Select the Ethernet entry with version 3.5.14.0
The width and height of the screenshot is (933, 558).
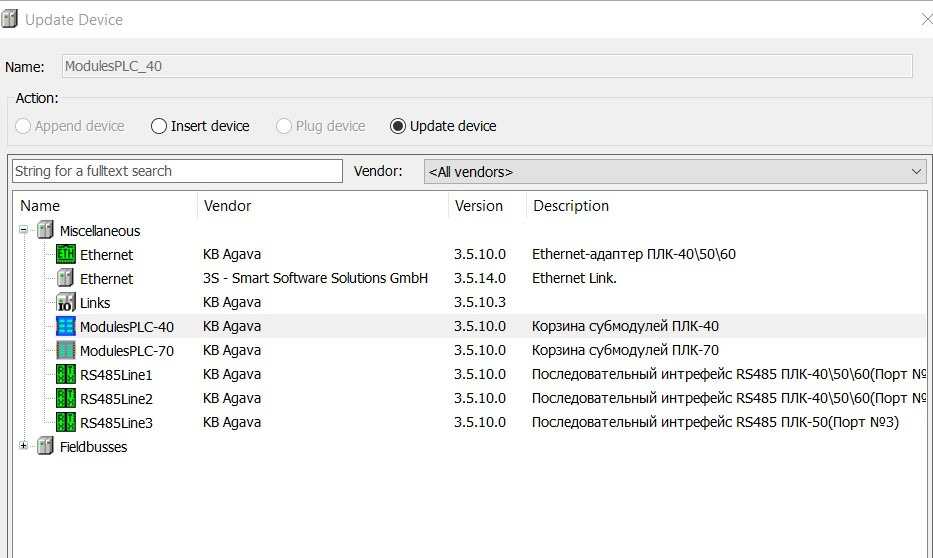click(x=106, y=278)
